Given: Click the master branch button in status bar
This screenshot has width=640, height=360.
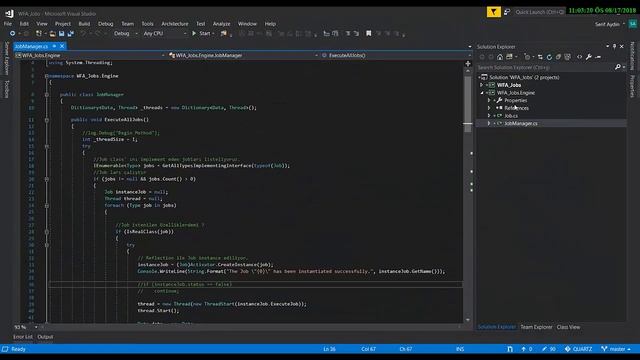Looking at the screenshot, I should pyautogui.click(x=616, y=349).
